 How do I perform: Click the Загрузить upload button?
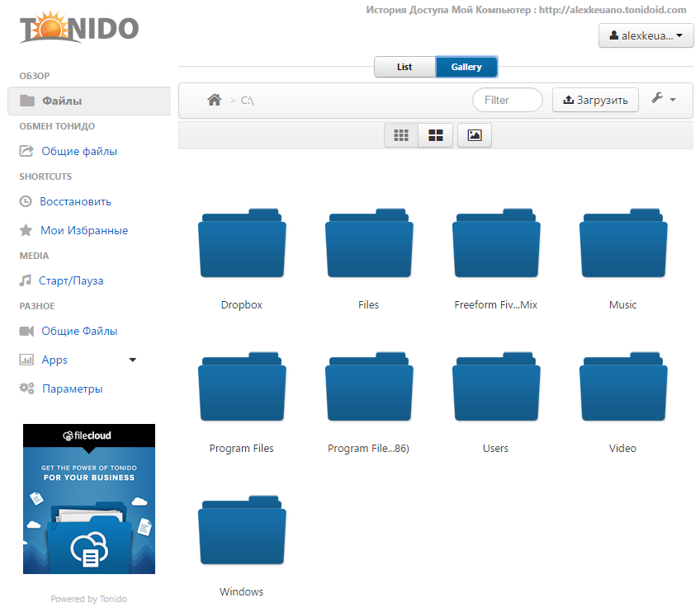[595, 100]
